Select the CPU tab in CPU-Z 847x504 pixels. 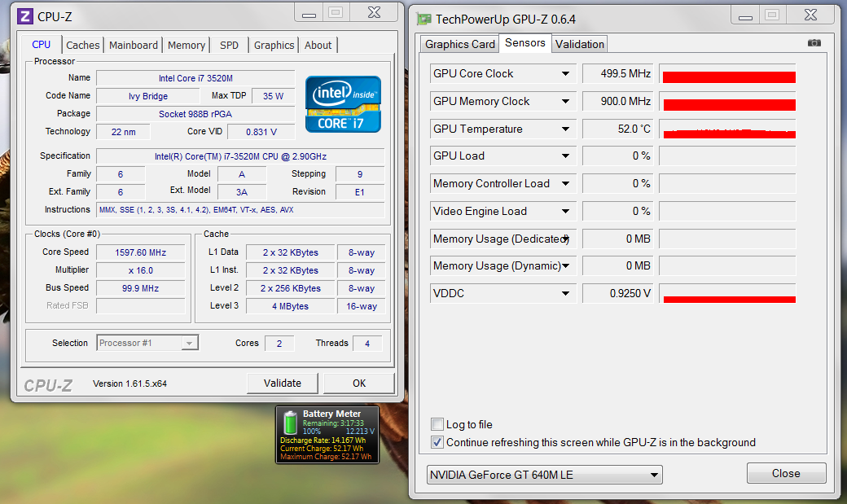tap(41, 44)
